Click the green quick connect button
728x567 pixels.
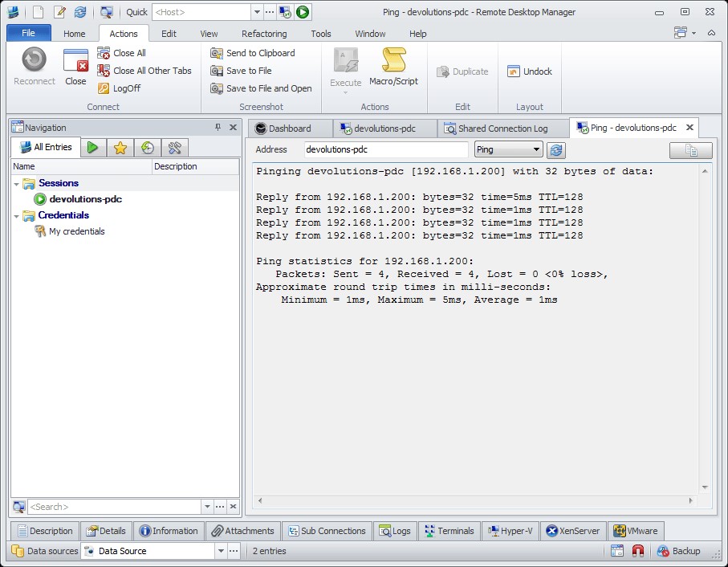(302, 12)
